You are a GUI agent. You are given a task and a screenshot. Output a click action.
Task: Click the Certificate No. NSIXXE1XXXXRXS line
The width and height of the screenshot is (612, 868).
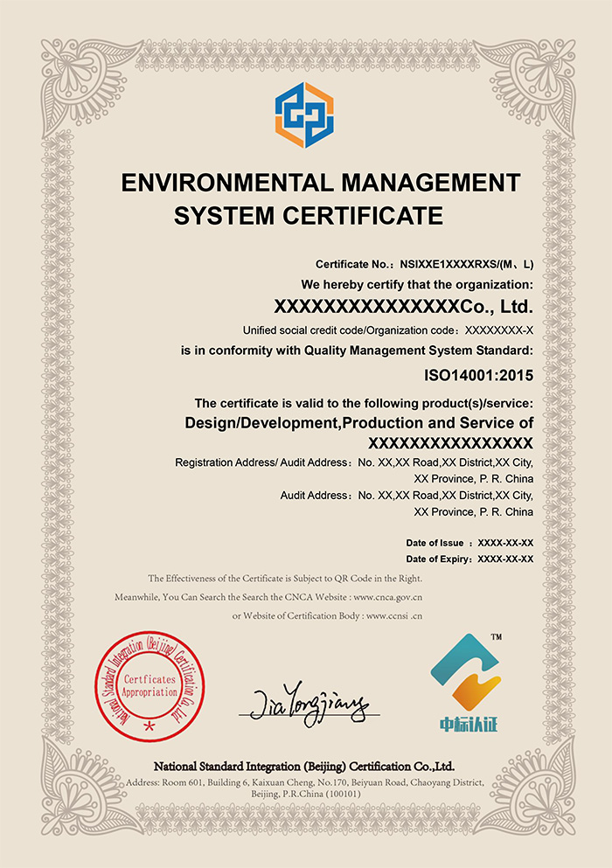424,265
